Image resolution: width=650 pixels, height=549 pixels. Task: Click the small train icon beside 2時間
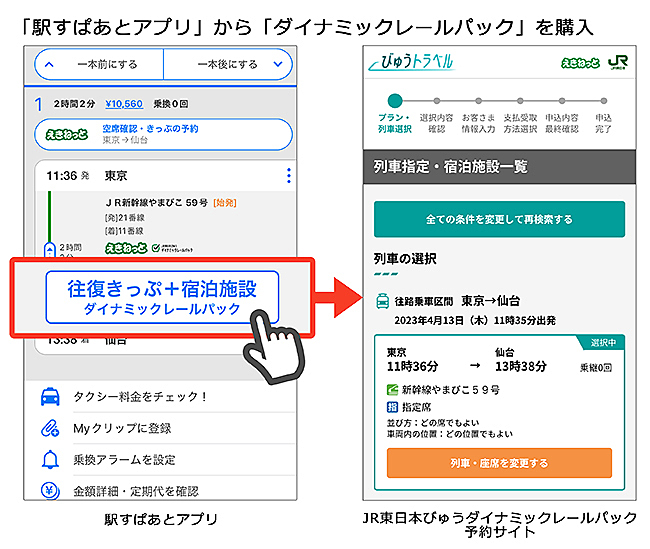tap(50, 250)
